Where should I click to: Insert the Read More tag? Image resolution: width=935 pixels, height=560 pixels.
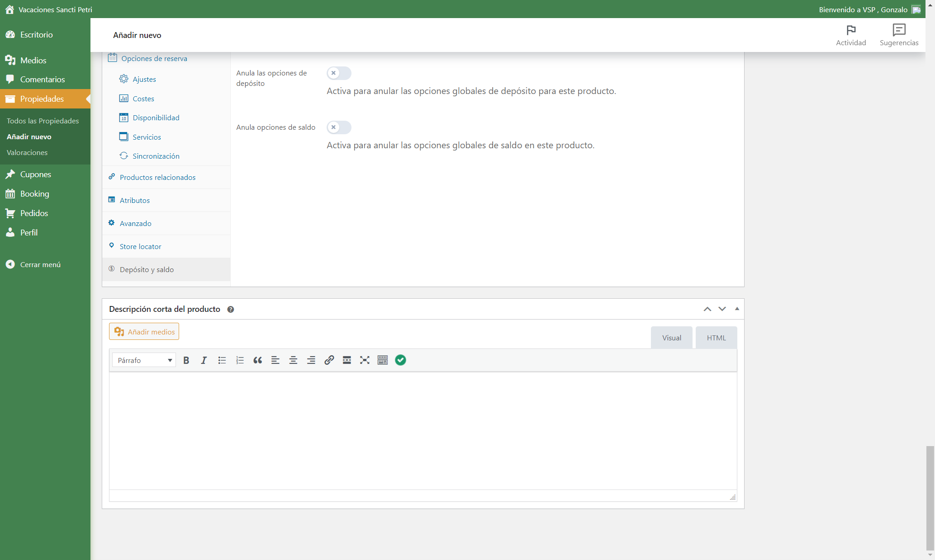pyautogui.click(x=347, y=360)
